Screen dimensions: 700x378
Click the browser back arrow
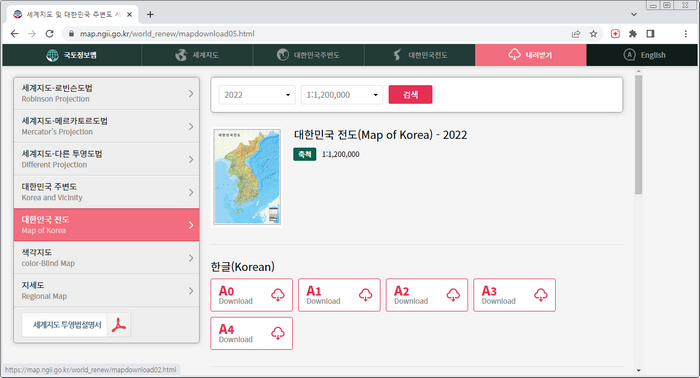14,34
